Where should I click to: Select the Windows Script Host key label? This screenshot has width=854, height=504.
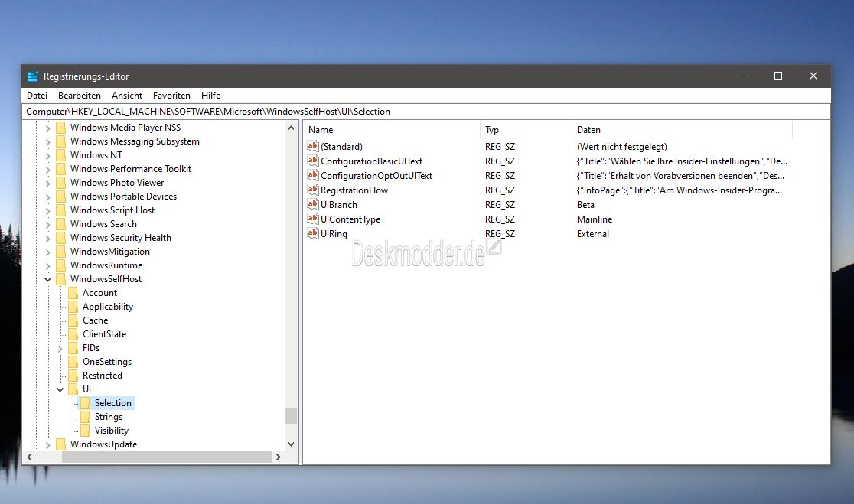112,210
